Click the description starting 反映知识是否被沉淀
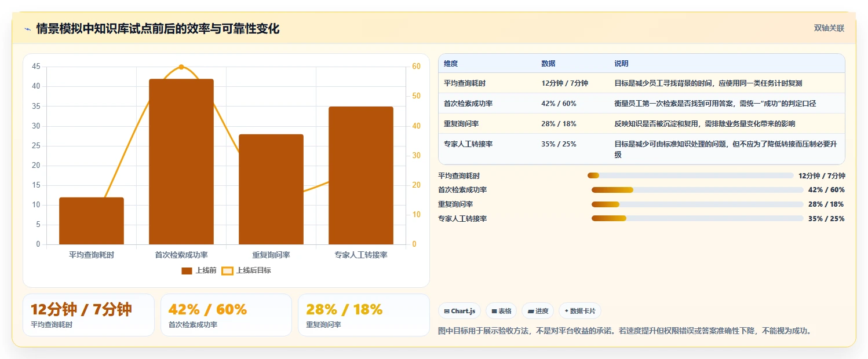The height and width of the screenshot is (359, 868). click(x=705, y=124)
